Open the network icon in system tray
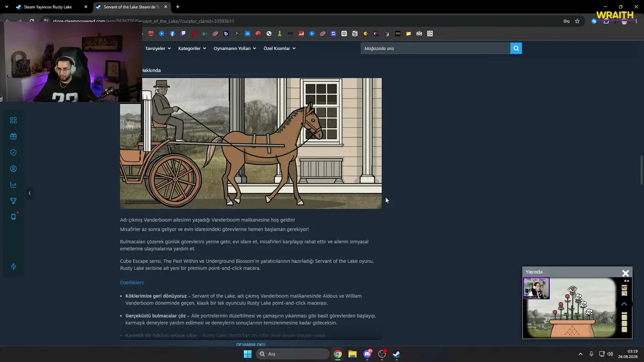This screenshot has height=362, width=644. click(602, 354)
